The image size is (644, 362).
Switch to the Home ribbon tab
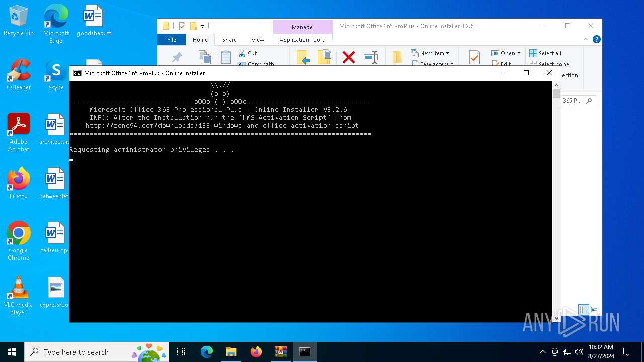pos(200,40)
